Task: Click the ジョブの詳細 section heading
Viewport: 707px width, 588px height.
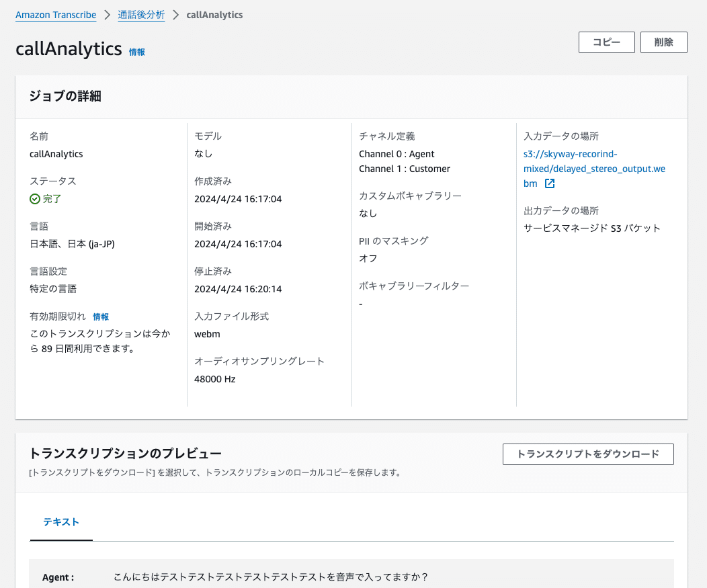Action: [x=65, y=96]
